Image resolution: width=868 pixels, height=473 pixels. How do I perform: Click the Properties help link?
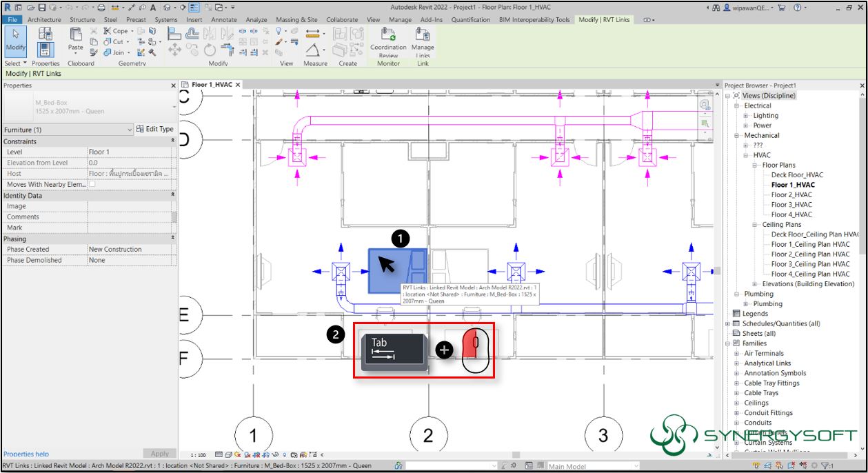tap(28, 454)
